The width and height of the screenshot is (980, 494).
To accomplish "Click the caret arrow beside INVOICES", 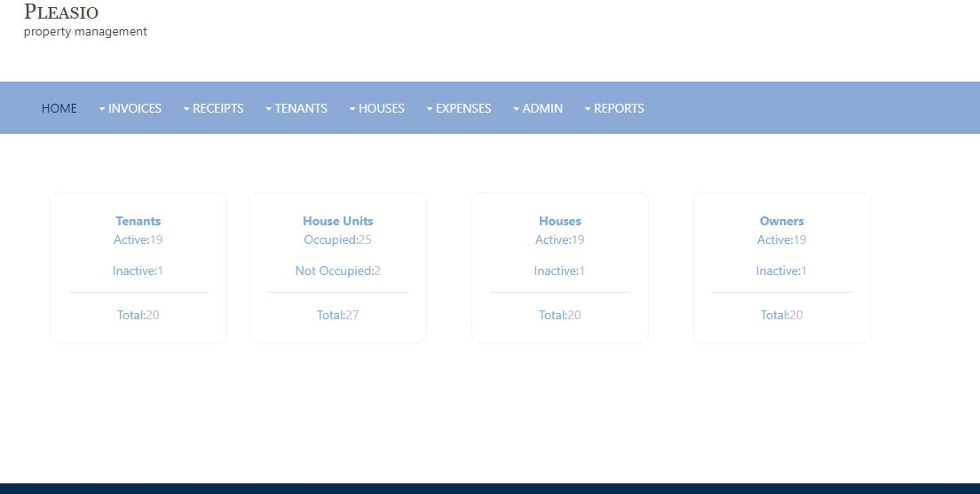I will [102, 109].
